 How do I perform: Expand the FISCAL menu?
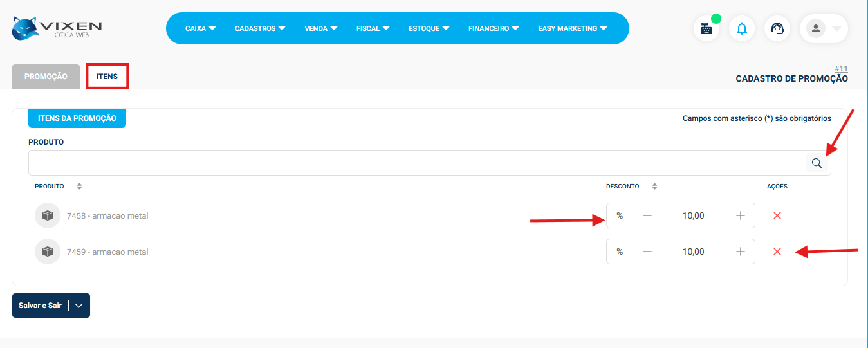point(373,28)
